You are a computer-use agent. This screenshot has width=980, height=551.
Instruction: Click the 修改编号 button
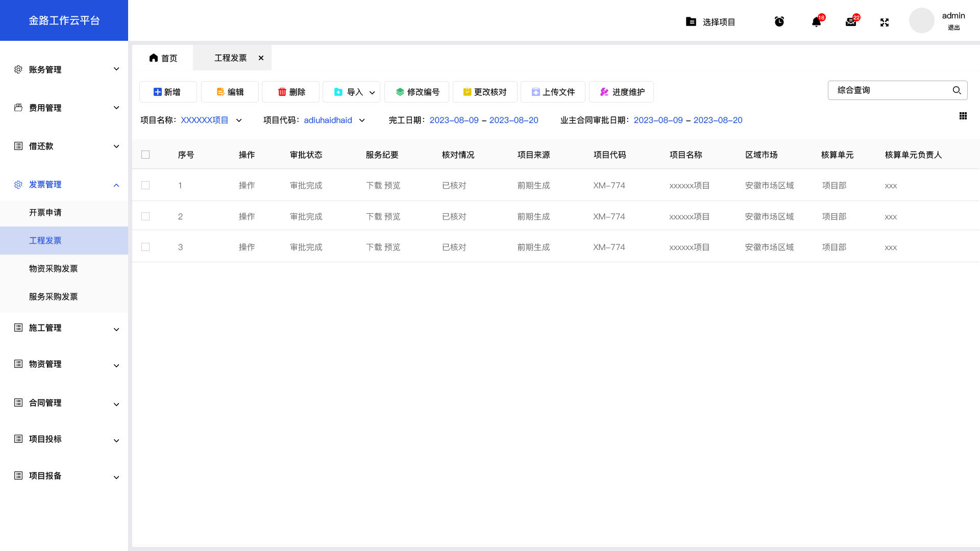(x=416, y=92)
